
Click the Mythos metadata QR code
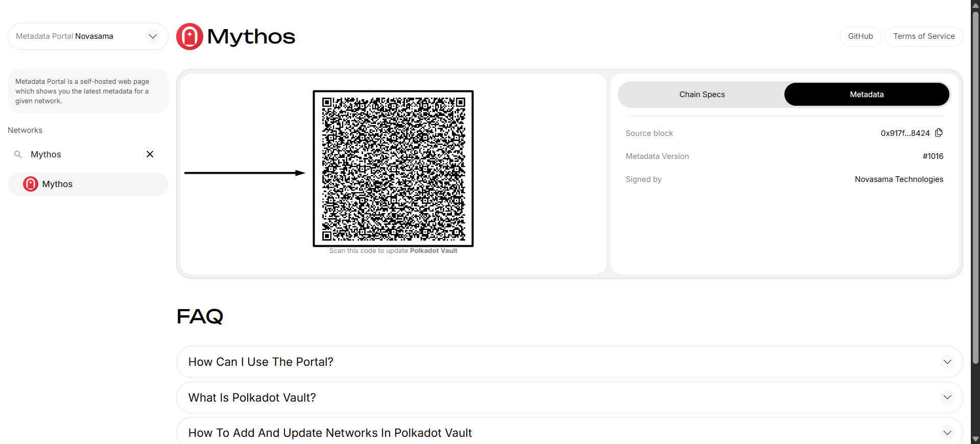point(393,169)
